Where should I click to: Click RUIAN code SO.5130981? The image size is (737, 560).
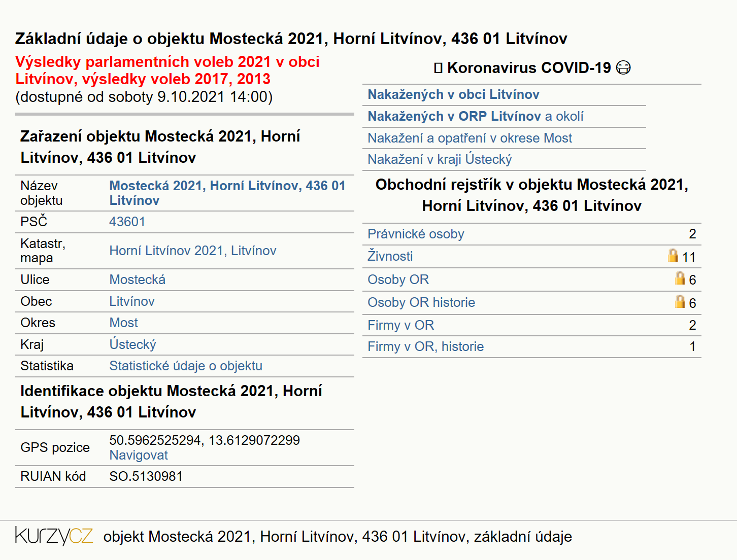(146, 476)
